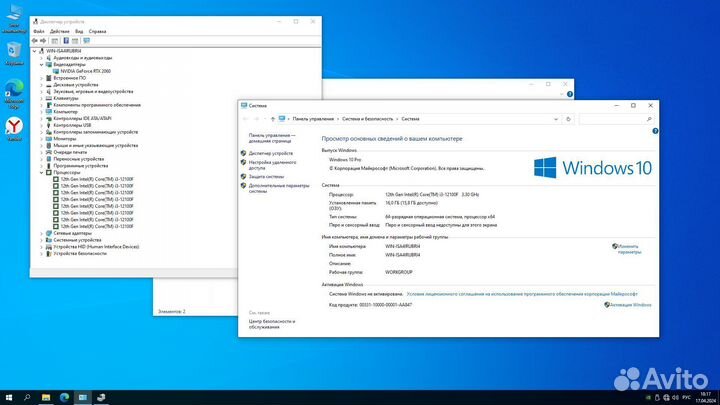Click the network globe icon in system tray
The width and height of the screenshot is (720, 405).
pyautogui.click(x=666, y=398)
